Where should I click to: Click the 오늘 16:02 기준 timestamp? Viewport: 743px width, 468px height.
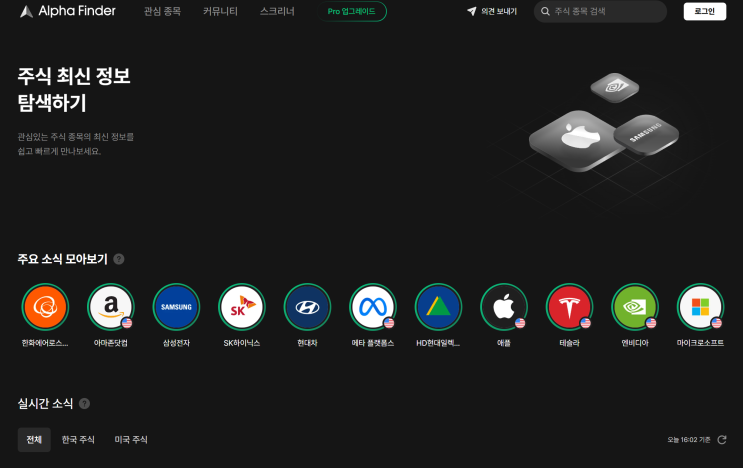click(x=689, y=440)
